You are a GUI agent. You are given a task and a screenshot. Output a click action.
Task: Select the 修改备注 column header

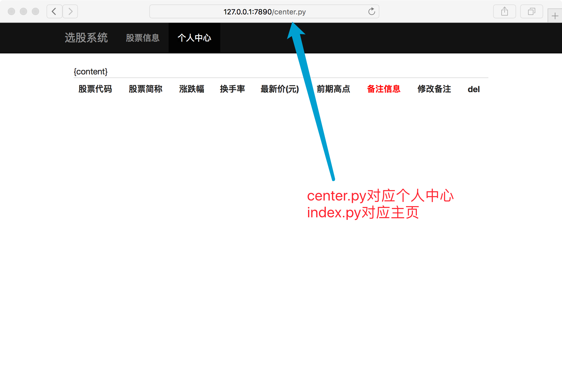(434, 89)
